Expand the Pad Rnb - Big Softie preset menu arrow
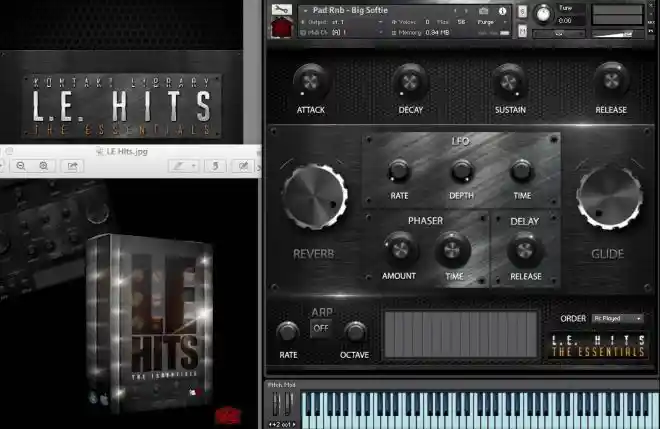 click(x=306, y=11)
